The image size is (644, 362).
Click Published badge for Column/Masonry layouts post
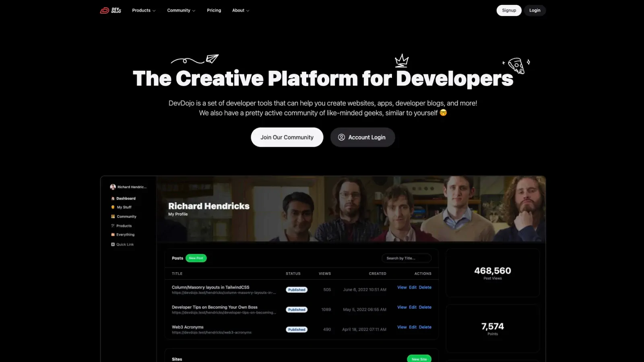pos(297,290)
